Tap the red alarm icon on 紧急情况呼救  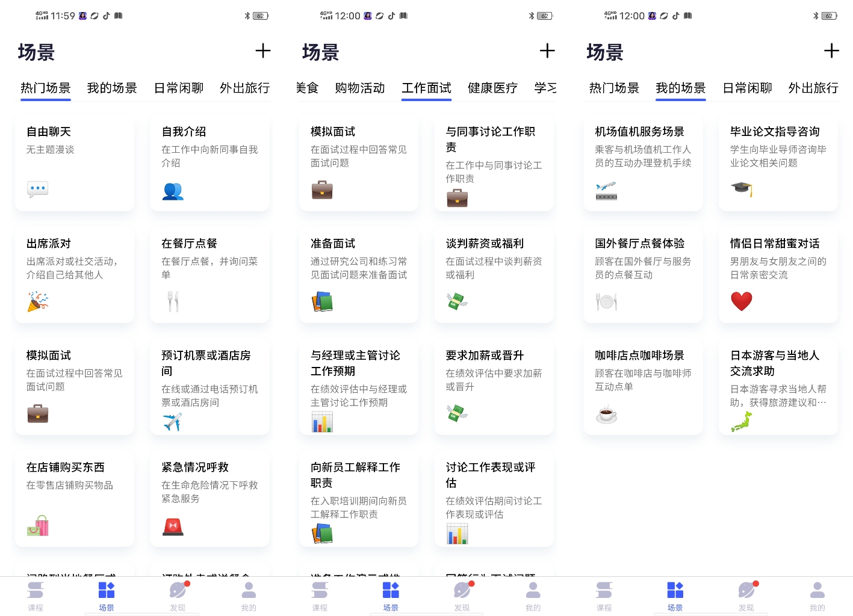(x=173, y=526)
